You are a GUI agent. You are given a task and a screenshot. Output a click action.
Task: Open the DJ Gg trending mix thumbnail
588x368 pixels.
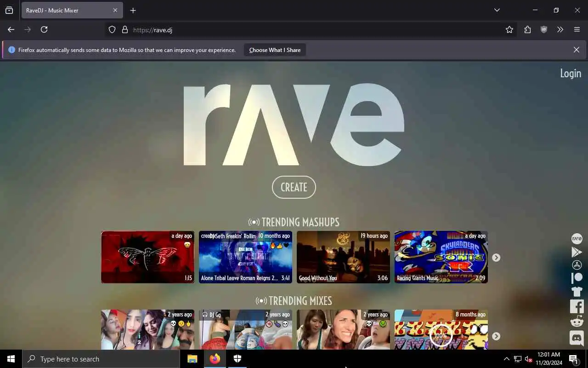(245, 329)
